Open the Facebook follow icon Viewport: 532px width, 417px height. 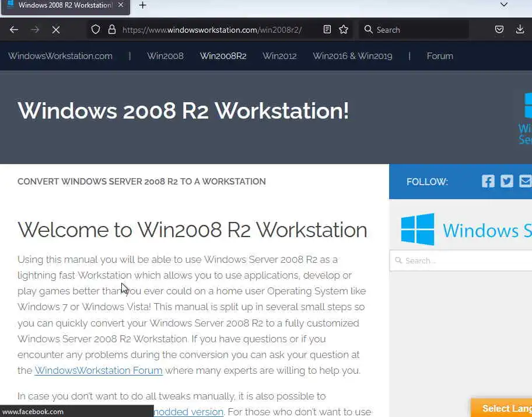tap(488, 181)
